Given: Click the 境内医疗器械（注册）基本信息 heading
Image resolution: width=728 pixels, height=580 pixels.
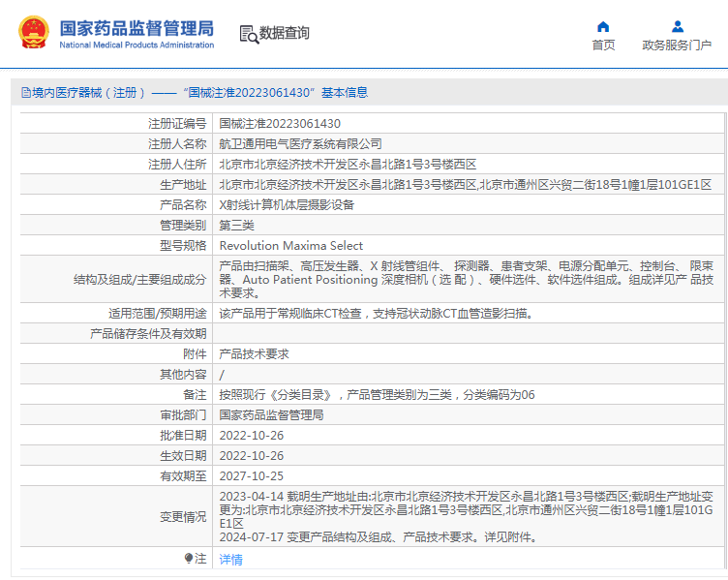Looking at the screenshot, I should [195, 92].
